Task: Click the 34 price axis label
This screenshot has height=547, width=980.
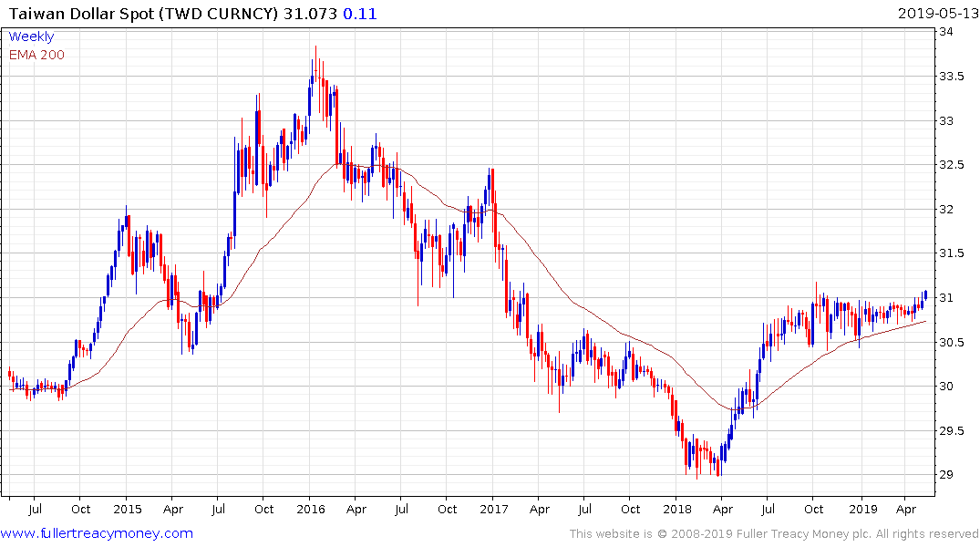Action: click(x=945, y=32)
